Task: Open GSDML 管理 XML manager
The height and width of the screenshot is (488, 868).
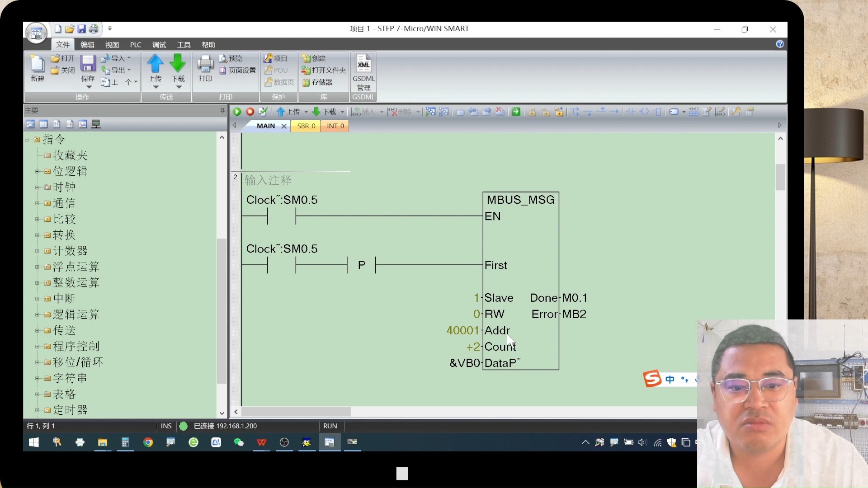Action: tap(363, 72)
